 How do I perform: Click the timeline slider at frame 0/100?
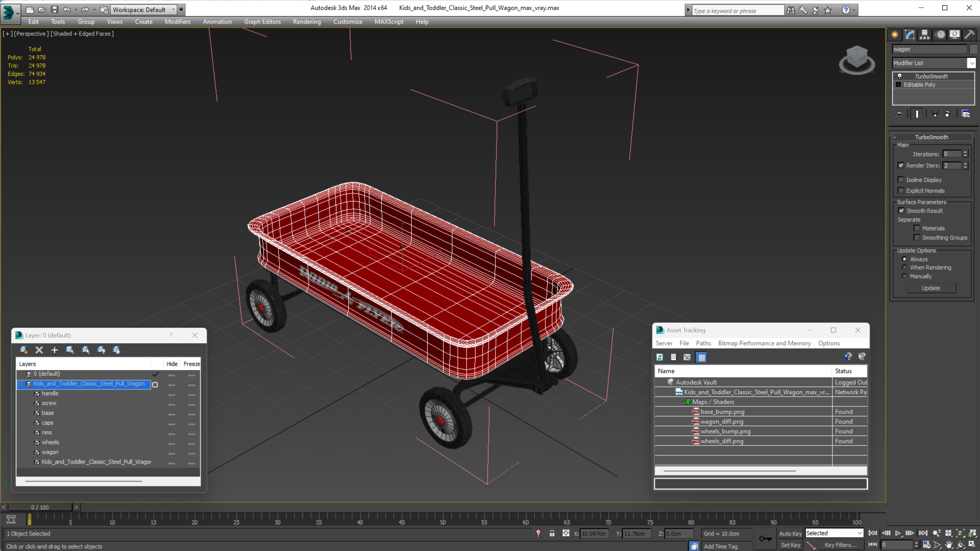(x=40, y=507)
